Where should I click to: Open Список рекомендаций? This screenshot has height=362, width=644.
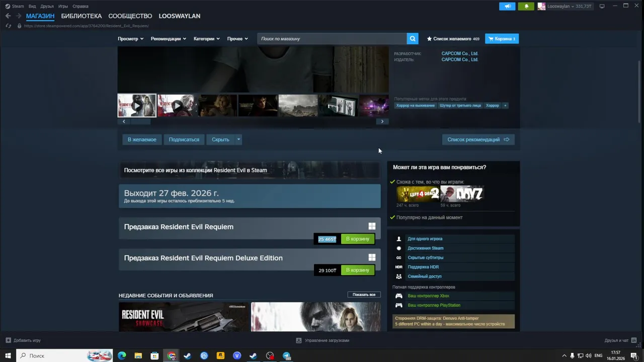pyautogui.click(x=478, y=140)
